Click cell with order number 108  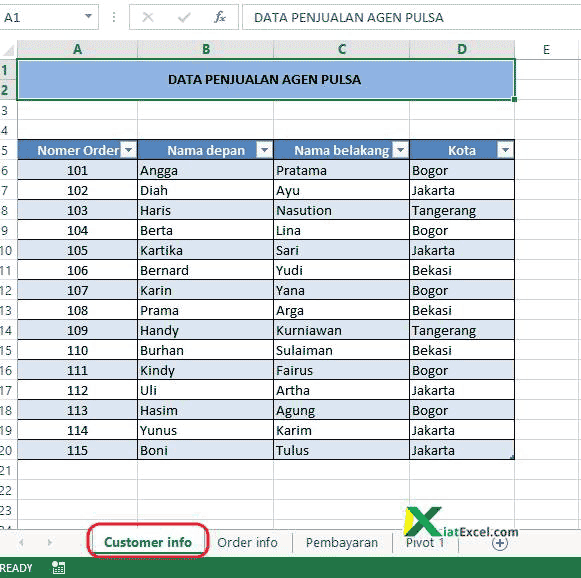click(x=77, y=310)
